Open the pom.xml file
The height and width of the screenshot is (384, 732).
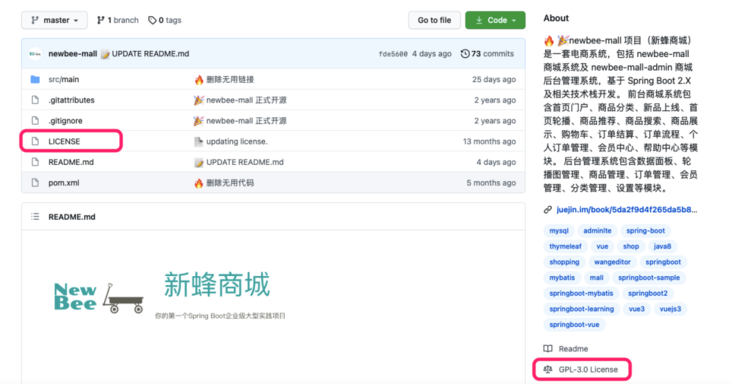tap(63, 182)
